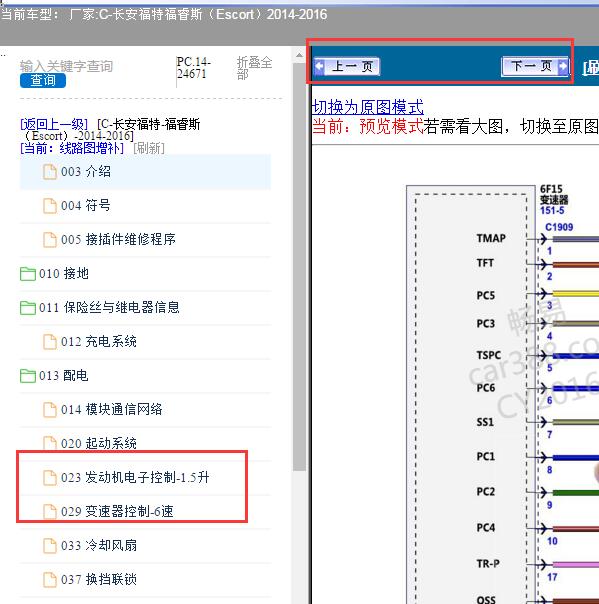Click folder icon beside 011 保险丝与继电器信息
Image resolution: width=599 pixels, height=604 pixels.
click(x=28, y=308)
